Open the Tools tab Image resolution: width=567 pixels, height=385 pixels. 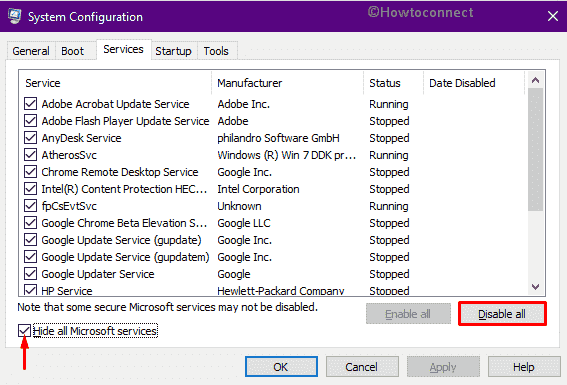point(216,51)
